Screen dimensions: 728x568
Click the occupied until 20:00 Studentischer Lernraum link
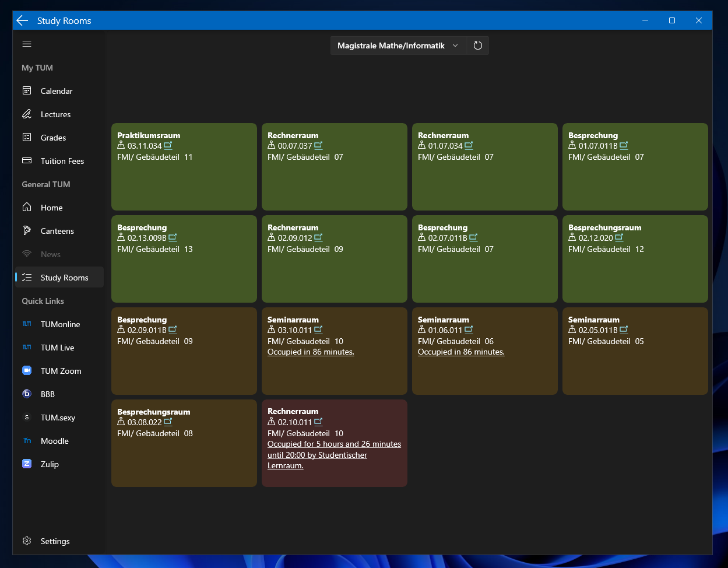point(334,455)
